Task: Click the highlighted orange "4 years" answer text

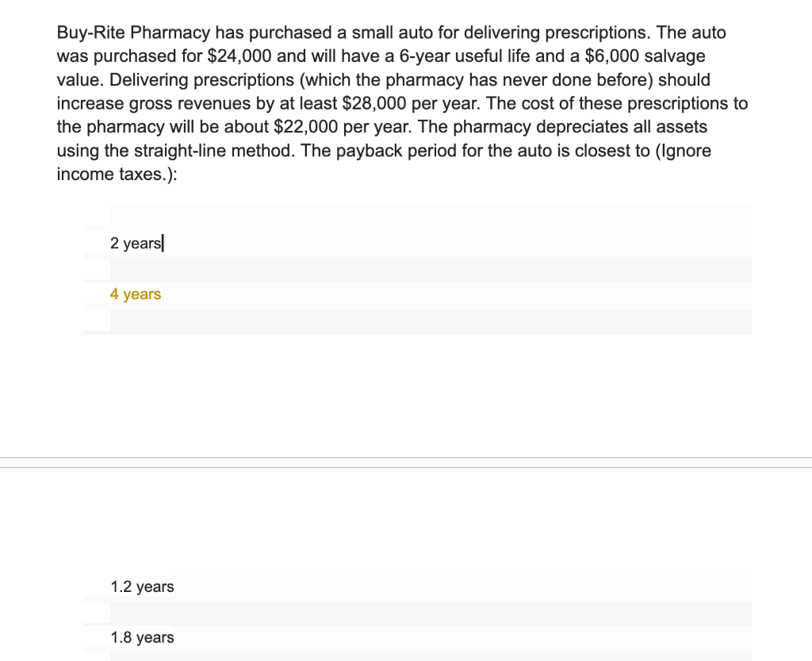Action: tap(135, 294)
